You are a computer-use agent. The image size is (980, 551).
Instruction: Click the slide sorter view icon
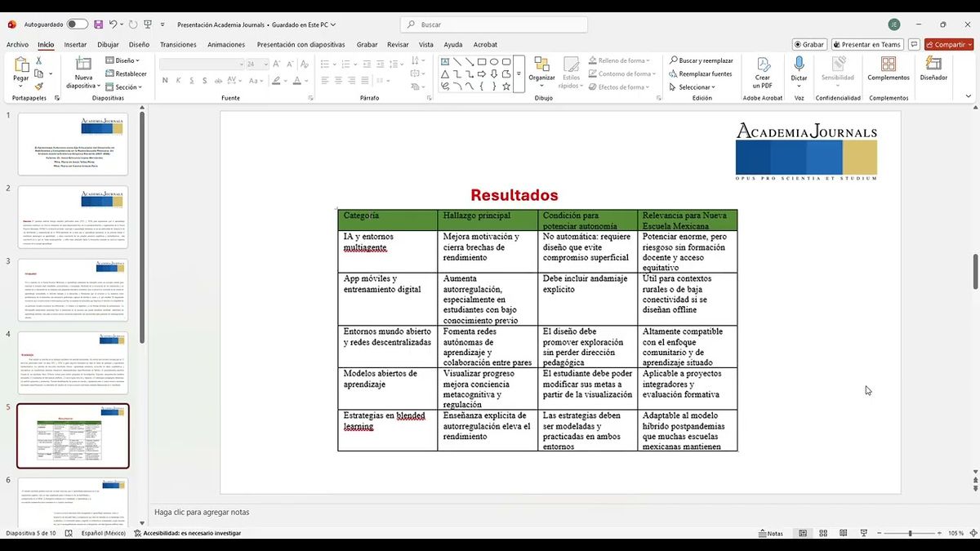[823, 533]
